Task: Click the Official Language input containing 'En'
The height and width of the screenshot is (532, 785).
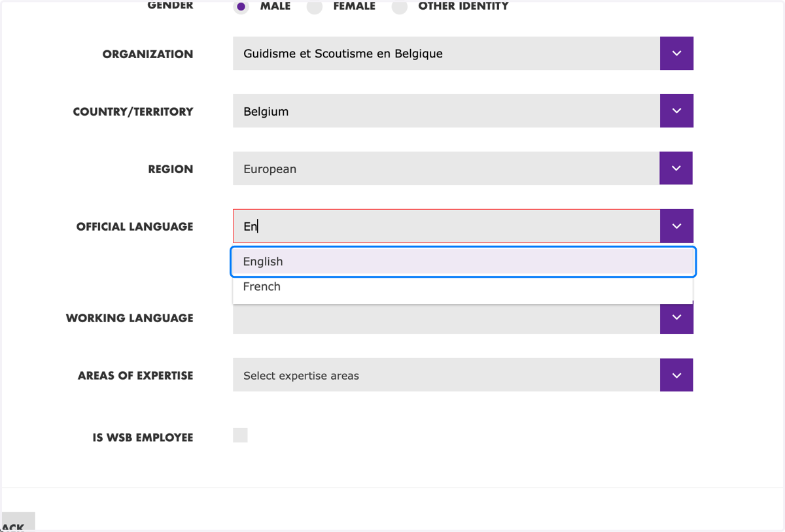Action: pyautogui.click(x=446, y=226)
